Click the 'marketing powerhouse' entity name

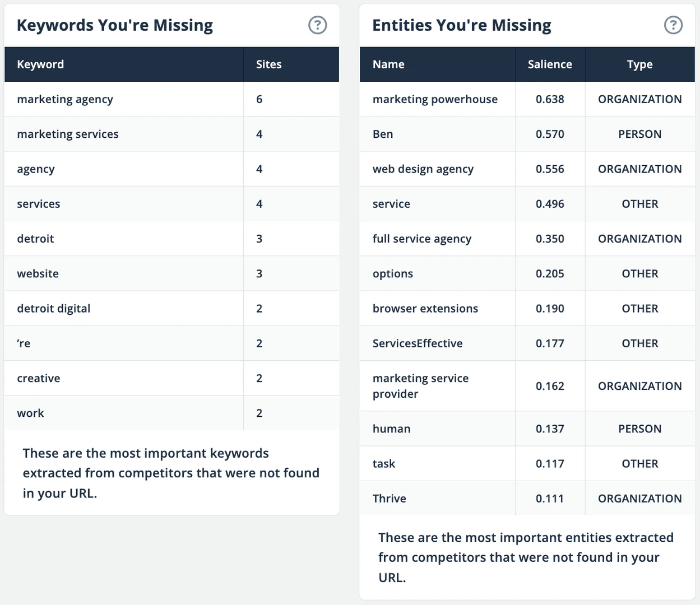pyautogui.click(x=435, y=99)
